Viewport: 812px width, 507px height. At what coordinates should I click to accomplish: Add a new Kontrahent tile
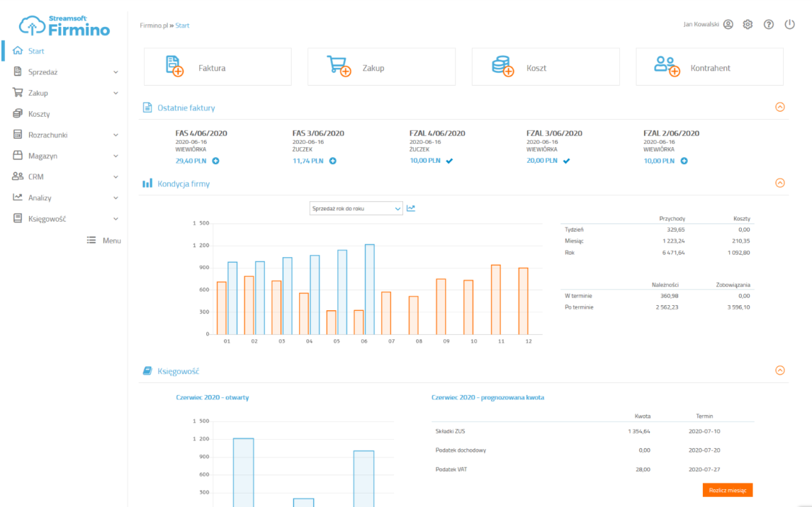709,67
